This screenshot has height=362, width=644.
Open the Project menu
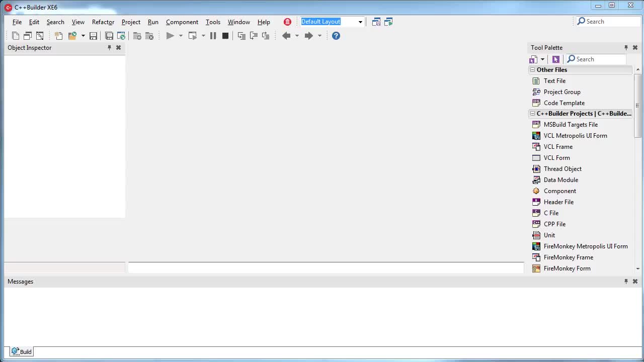tap(131, 22)
